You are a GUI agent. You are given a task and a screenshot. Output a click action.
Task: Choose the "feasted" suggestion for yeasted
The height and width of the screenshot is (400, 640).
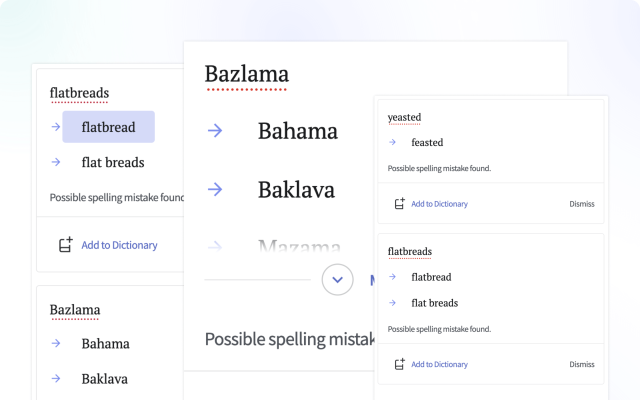coord(427,143)
